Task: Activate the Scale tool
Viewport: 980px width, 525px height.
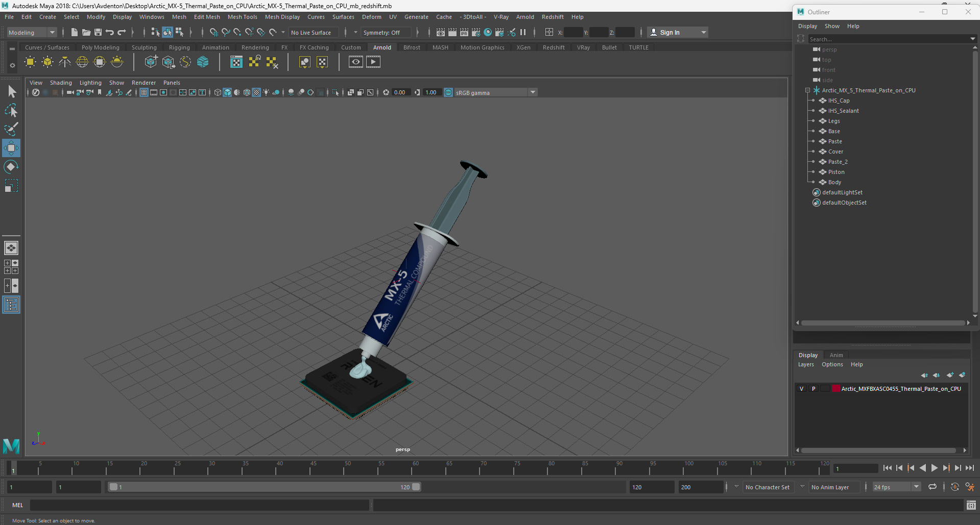Action: 11,186
